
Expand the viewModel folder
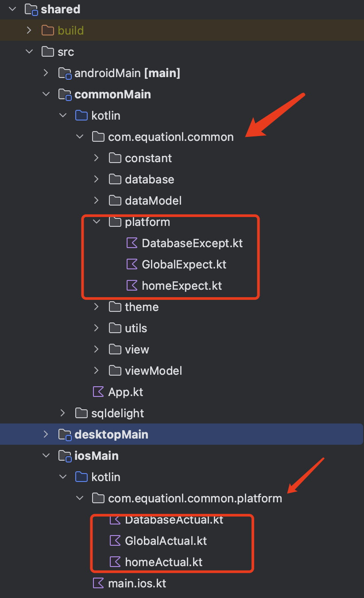tap(97, 371)
